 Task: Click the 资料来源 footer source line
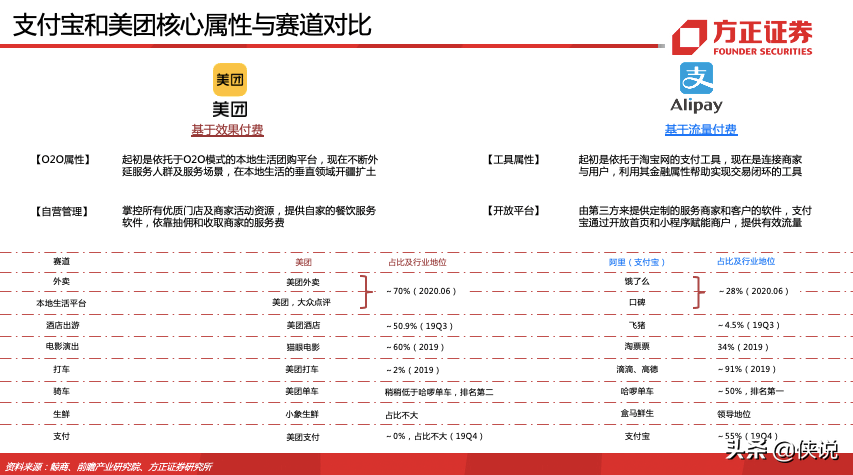pyautogui.click(x=108, y=467)
